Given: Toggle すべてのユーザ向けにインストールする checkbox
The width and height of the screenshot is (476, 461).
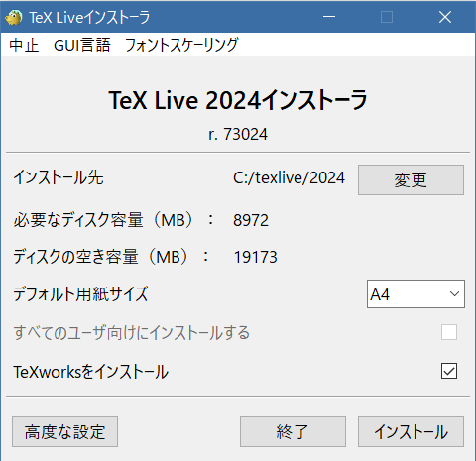Looking at the screenshot, I should coord(449,332).
